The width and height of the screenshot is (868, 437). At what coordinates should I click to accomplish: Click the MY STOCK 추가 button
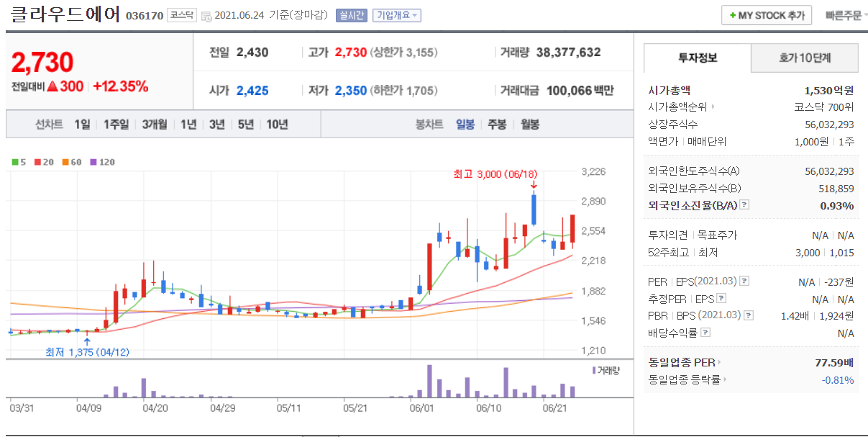click(767, 15)
